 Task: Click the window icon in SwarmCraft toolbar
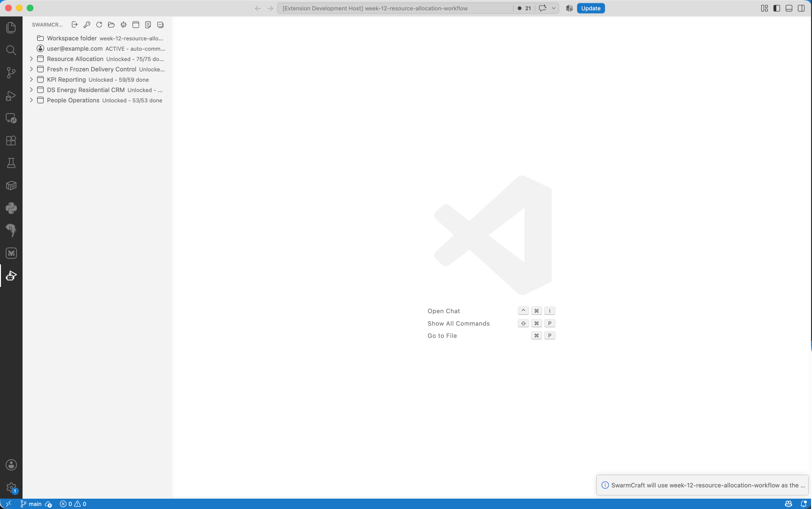pos(136,24)
